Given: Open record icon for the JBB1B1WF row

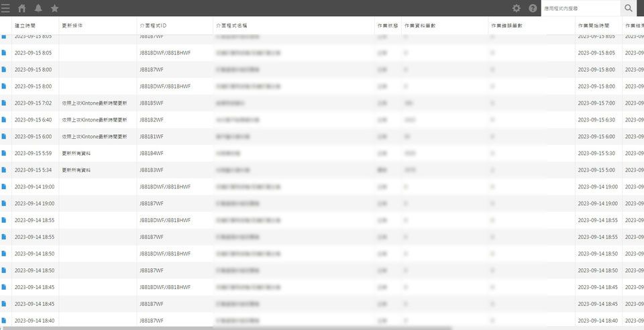Looking at the screenshot, I should [4, 136].
